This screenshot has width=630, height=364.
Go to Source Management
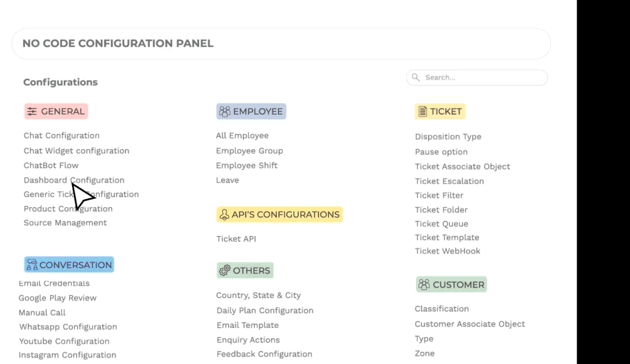click(x=65, y=223)
